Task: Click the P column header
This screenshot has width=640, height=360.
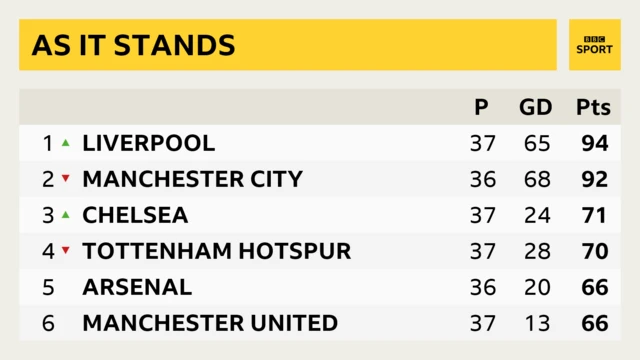Action: pyautogui.click(x=482, y=107)
